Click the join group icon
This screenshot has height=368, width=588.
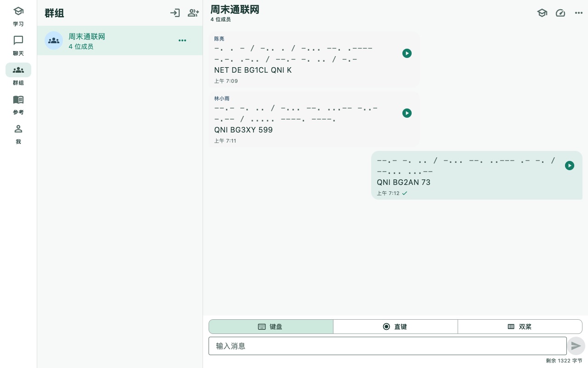pyautogui.click(x=175, y=13)
